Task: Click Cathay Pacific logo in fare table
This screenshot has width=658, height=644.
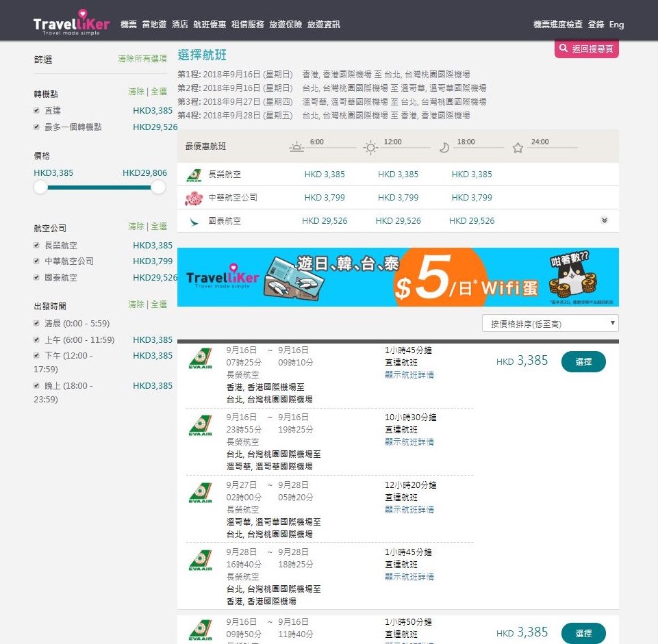Action: (x=194, y=222)
